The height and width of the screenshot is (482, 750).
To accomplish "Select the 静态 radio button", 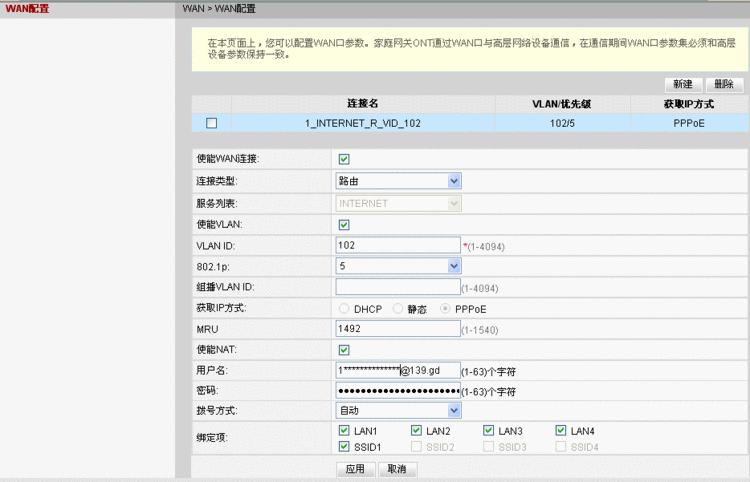I will (x=397, y=309).
